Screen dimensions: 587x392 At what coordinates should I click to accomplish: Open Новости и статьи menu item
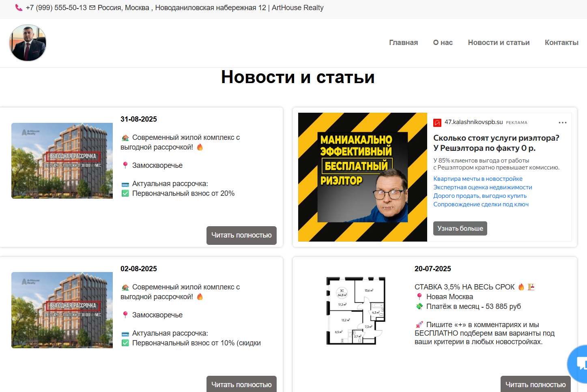(x=499, y=43)
